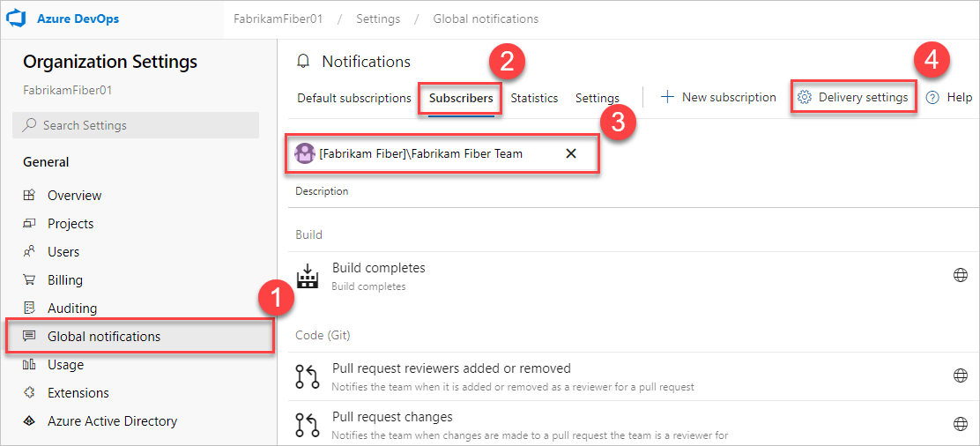The image size is (980, 446).
Task: Click icon for Pull request reviewers row
Action: (307, 376)
